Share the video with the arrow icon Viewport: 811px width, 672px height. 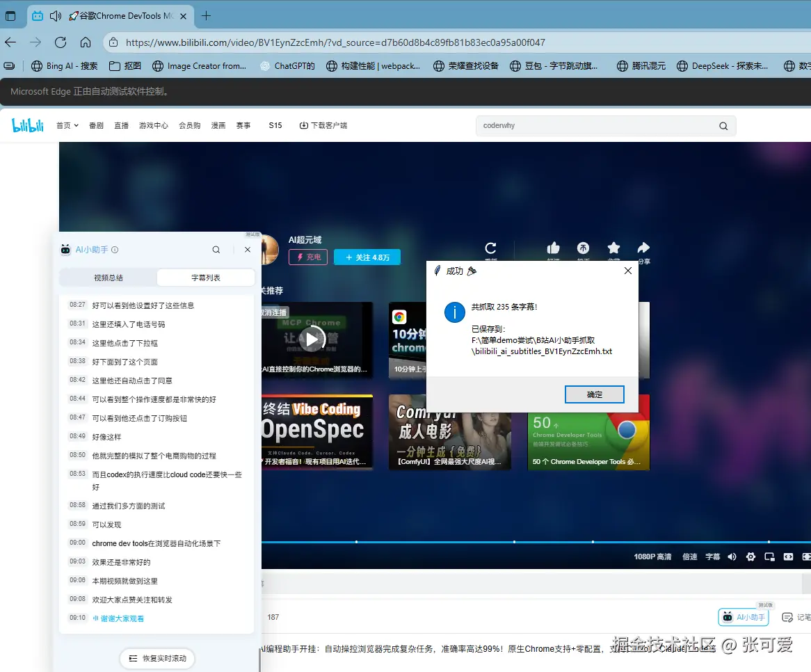(643, 248)
